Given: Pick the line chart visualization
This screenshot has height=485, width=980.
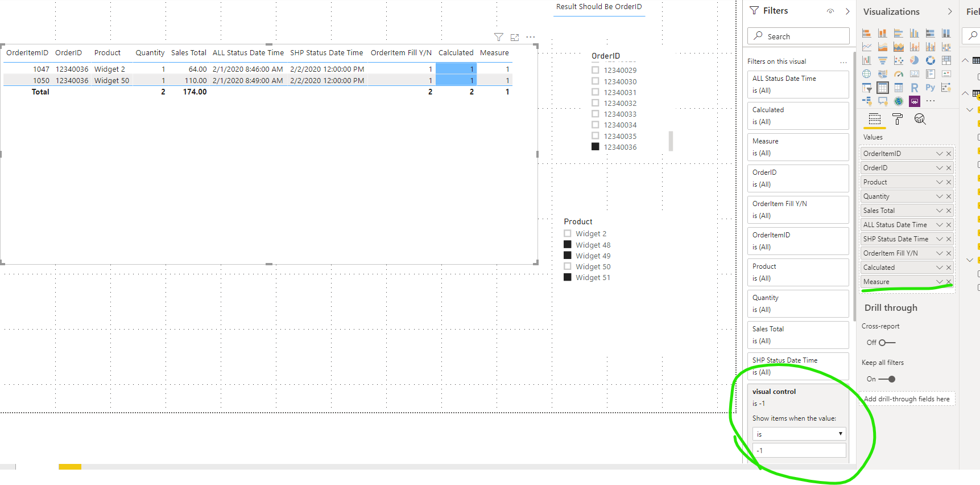Looking at the screenshot, I should 867,47.
